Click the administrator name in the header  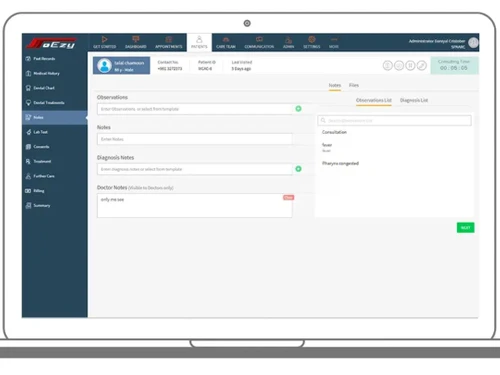tap(437, 41)
